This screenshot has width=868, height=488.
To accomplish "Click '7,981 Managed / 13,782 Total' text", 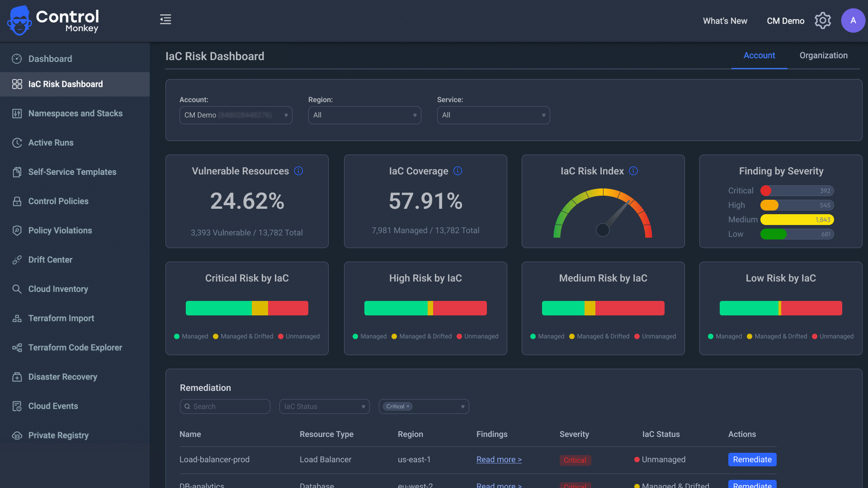I will 425,230.
